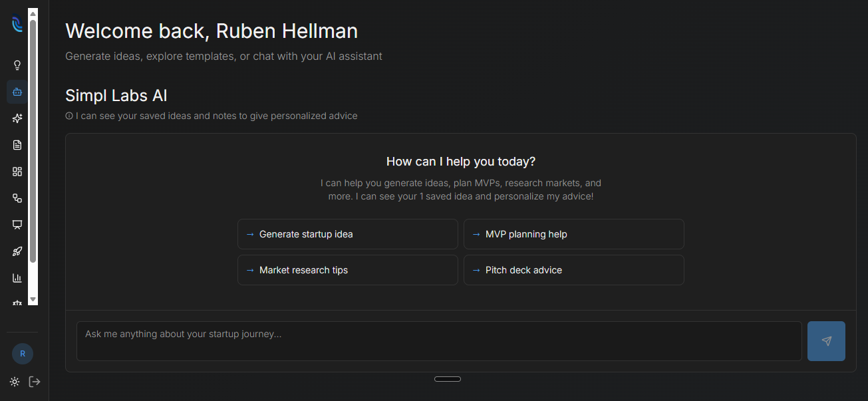This screenshot has height=401, width=868.
Task: Open the logout icon at bottom left
Action: 35,381
